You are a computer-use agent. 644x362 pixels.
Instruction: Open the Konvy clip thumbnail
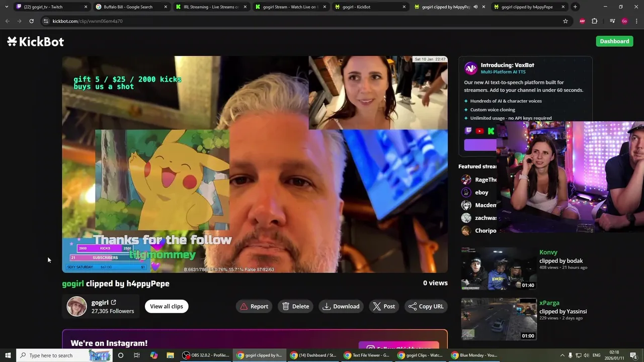tap(499, 268)
